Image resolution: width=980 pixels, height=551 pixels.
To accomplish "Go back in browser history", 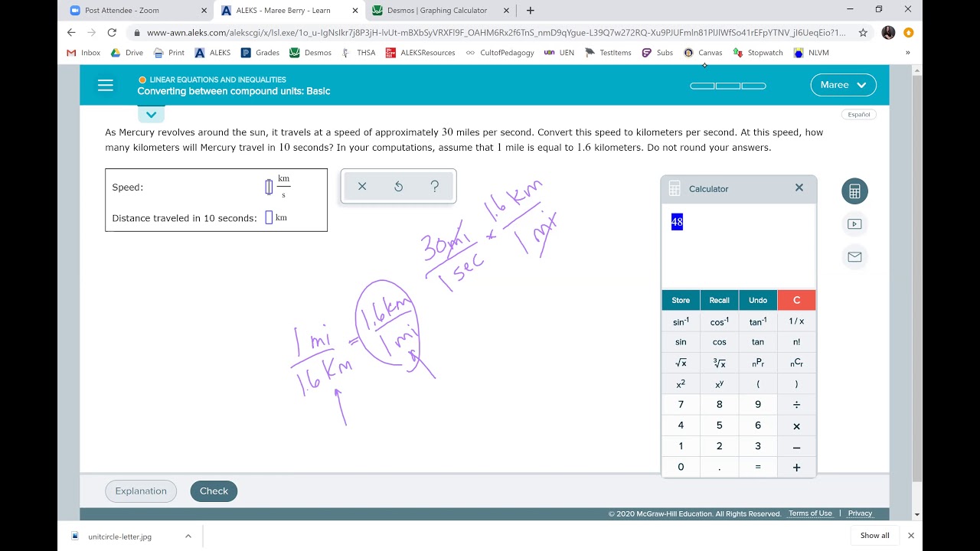I will pyautogui.click(x=71, y=32).
